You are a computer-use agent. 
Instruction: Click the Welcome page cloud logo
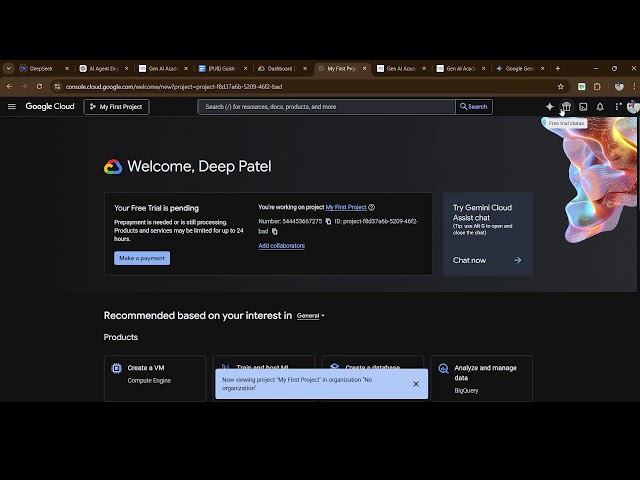[113, 167]
